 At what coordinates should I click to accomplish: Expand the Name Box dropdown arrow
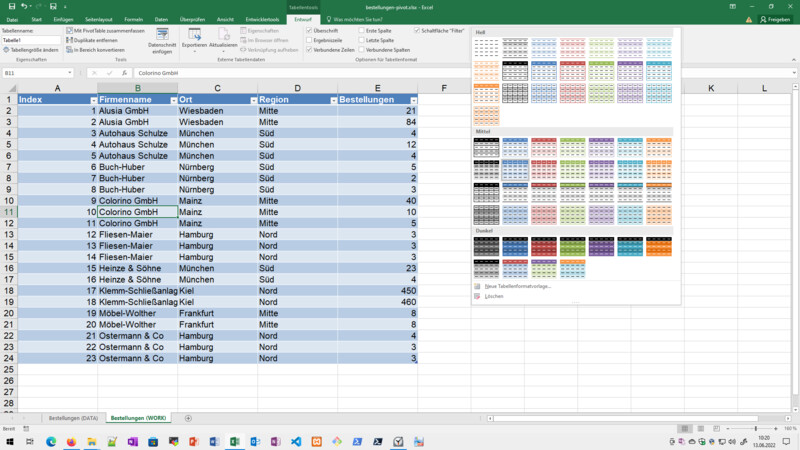tap(69, 73)
